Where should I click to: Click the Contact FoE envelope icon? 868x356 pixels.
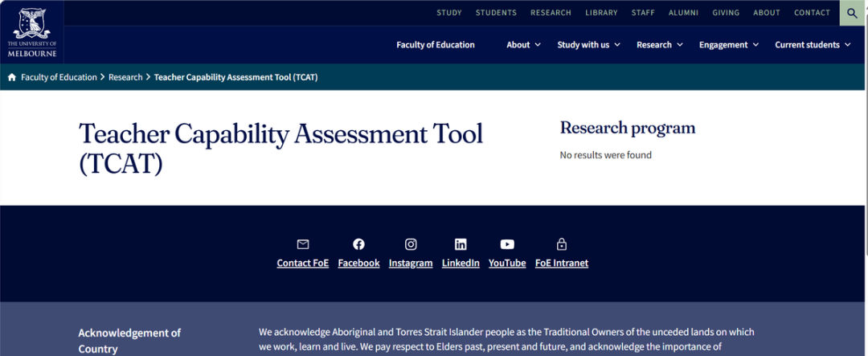(303, 244)
